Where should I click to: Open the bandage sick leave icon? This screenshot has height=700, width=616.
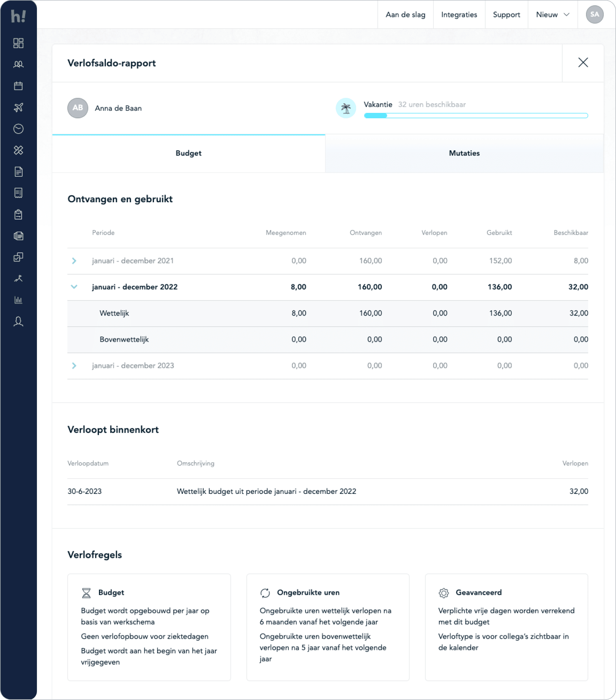[18, 150]
